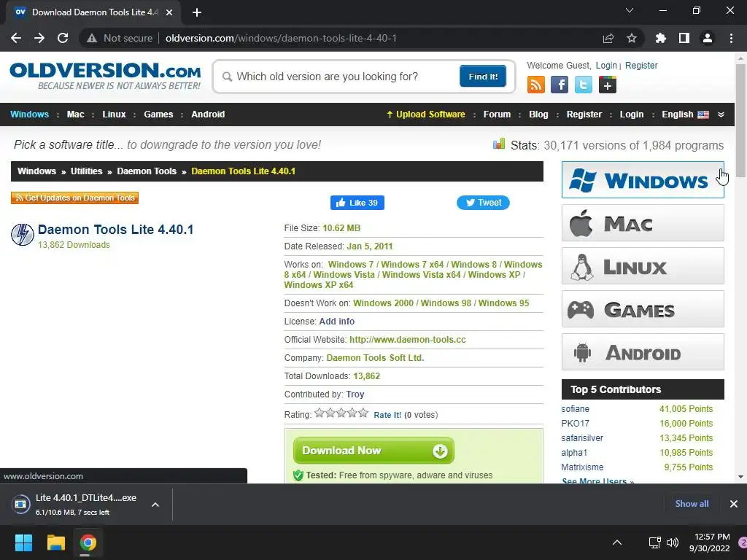Click the Daemon Tools lightning logo
The width and height of the screenshot is (747, 560).
(x=23, y=234)
